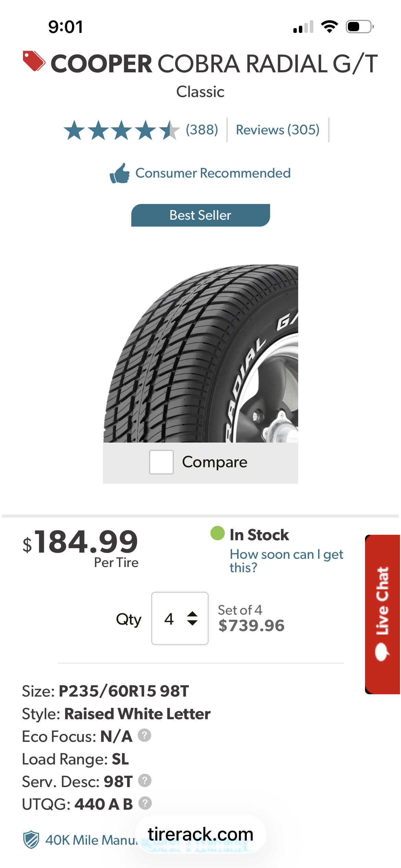Open the Reviews (305) link

tap(278, 130)
